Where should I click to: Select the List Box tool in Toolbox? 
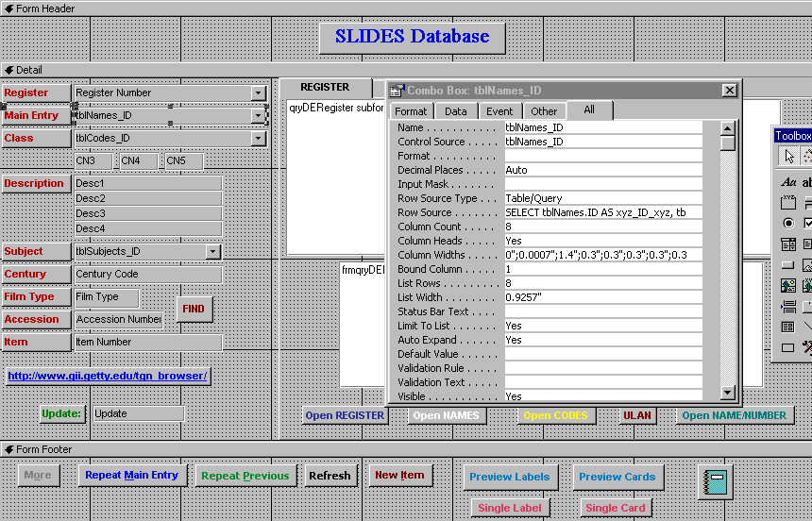pyautogui.click(x=807, y=244)
